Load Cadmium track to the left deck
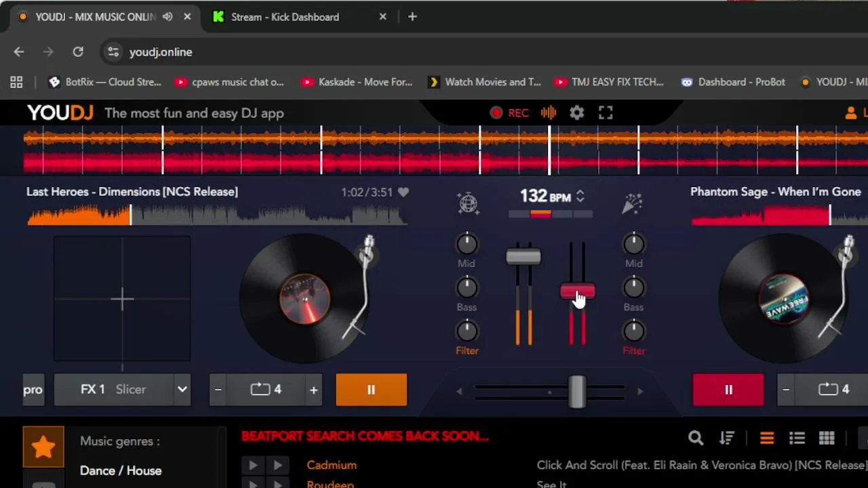 point(253,465)
